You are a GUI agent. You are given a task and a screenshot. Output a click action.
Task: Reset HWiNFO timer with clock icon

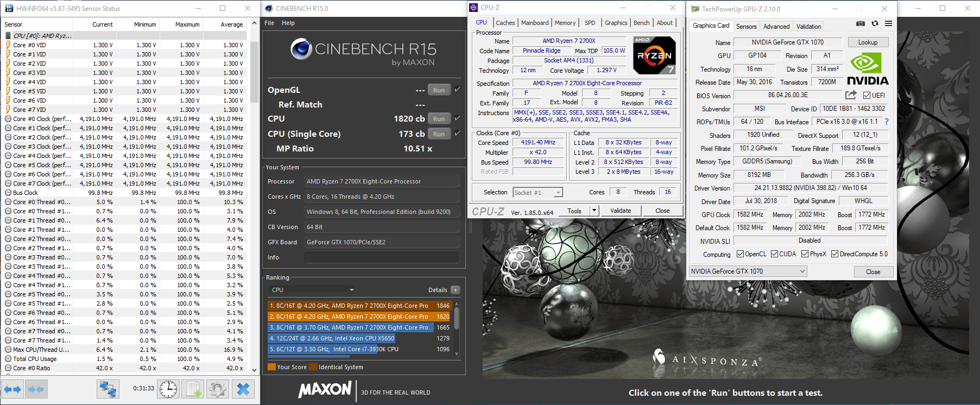(168, 389)
